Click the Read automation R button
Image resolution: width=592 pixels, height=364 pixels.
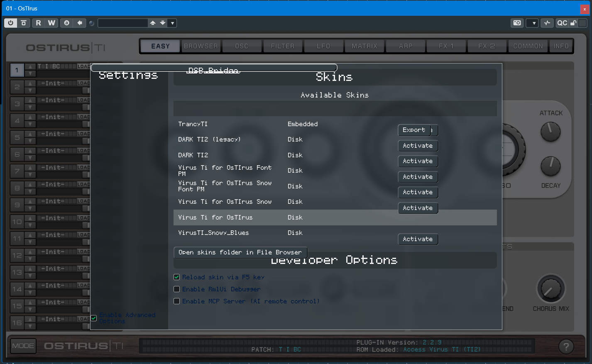[x=38, y=23]
